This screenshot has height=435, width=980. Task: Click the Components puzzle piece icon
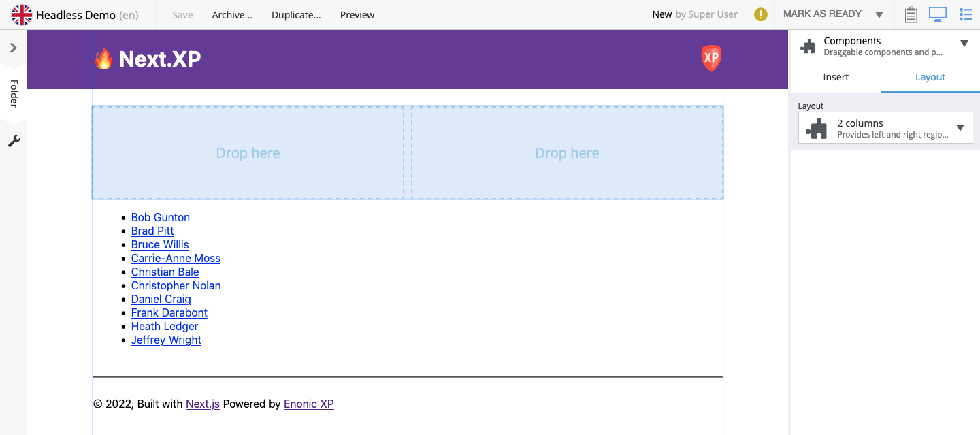click(x=808, y=46)
